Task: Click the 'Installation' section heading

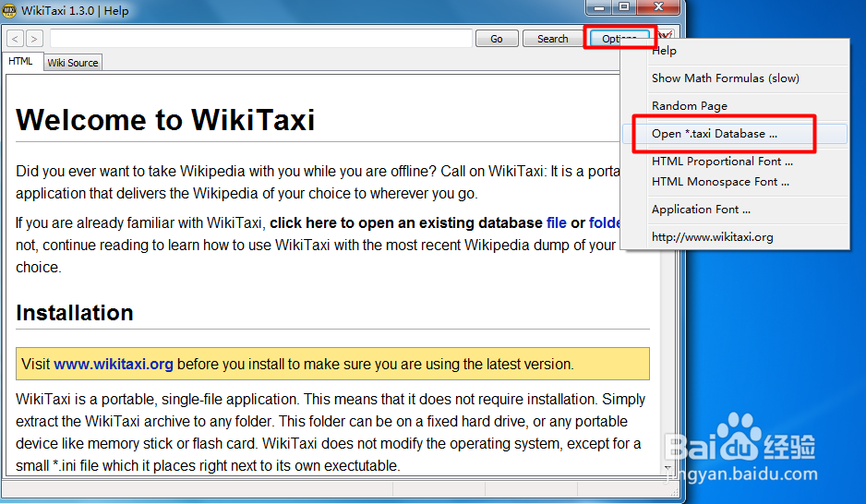Action: click(x=75, y=313)
